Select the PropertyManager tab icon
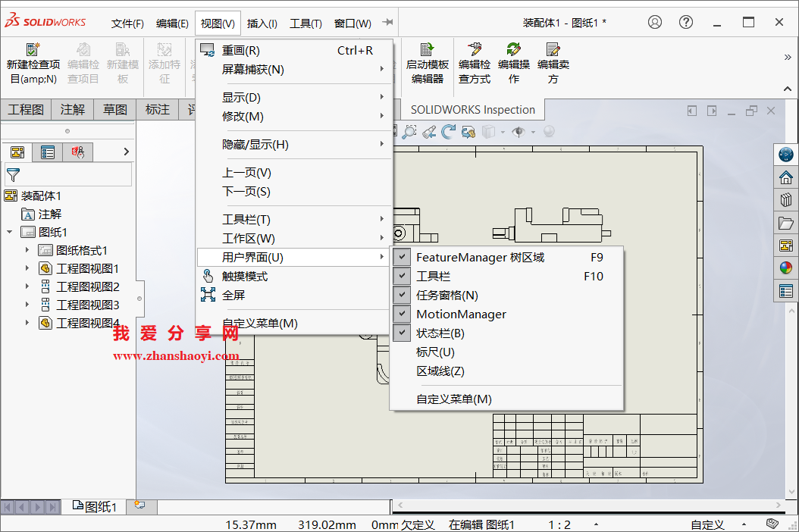 [48, 152]
